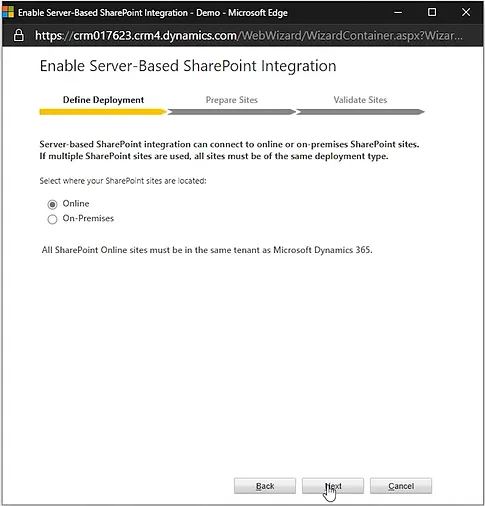Screen dimensions: 485x506
Task: Click the gray Prepare Sites progress segment
Action: pyautogui.click(x=232, y=112)
